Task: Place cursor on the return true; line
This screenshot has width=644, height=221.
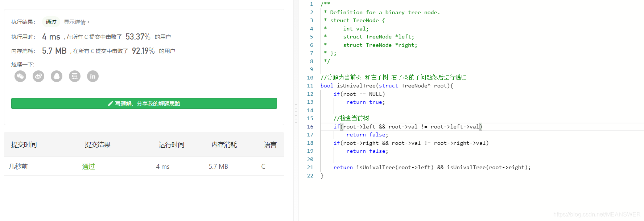Action: (366, 102)
